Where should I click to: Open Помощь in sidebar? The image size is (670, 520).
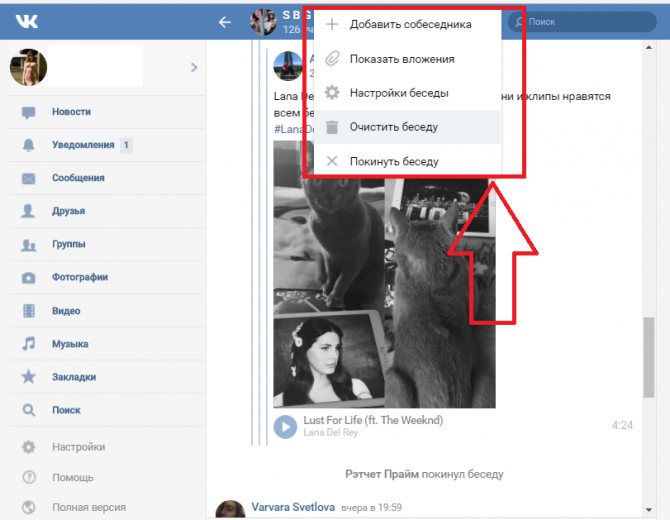[73, 477]
